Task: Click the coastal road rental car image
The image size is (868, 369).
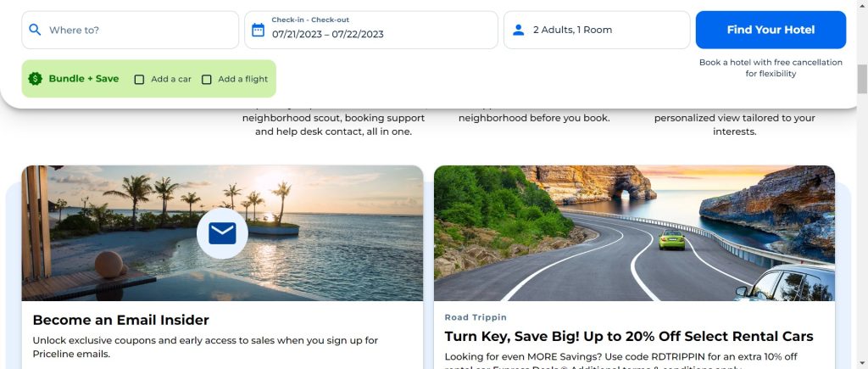Action: click(x=634, y=233)
